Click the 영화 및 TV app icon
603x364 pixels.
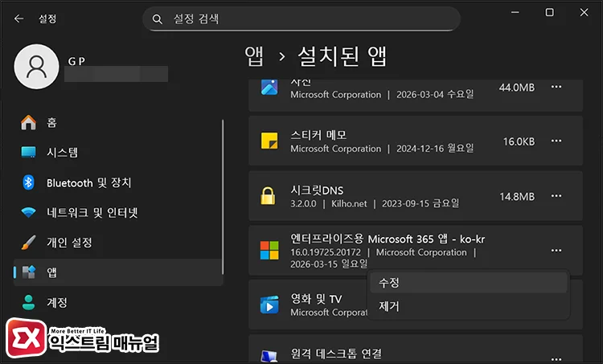click(x=269, y=305)
